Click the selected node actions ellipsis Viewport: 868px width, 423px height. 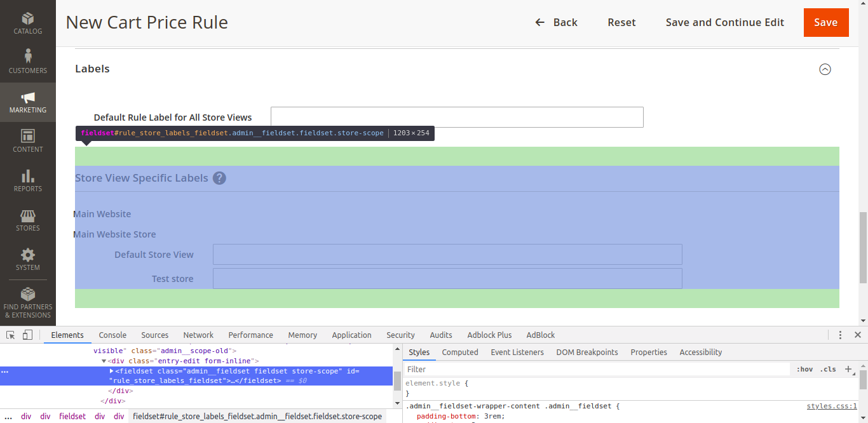coord(5,372)
